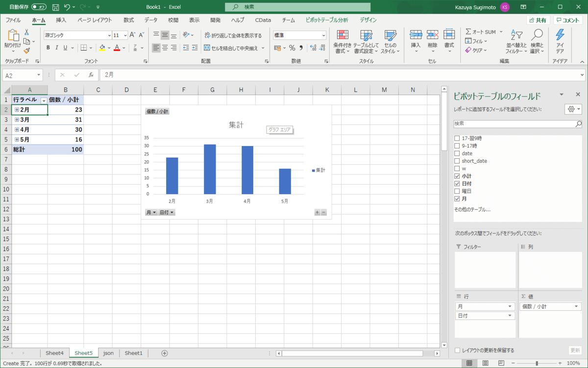The width and height of the screenshot is (588, 368).
Task: Open Conditional Formatting (条件付き書式)
Action: pos(343,41)
